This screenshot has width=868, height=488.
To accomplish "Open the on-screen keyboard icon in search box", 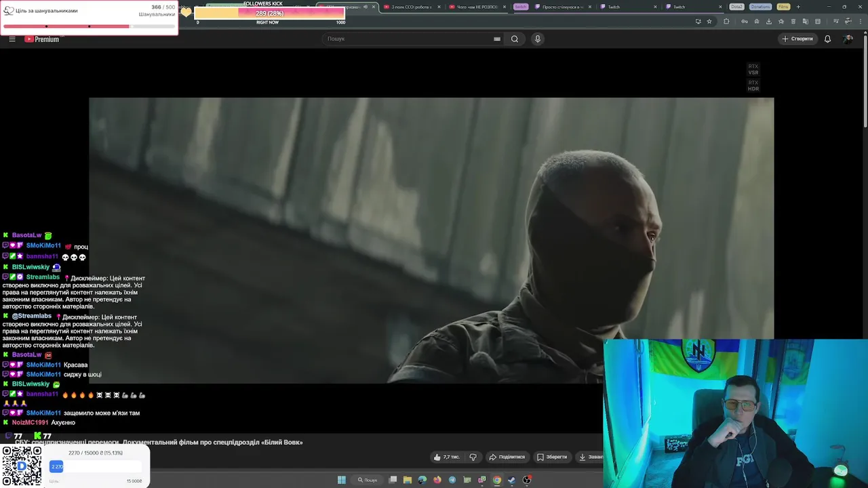I will pyautogui.click(x=497, y=39).
